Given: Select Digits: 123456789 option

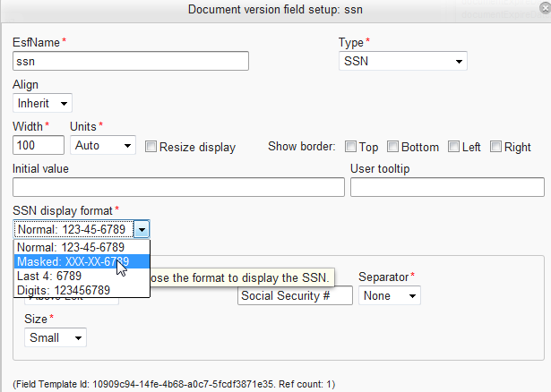Looking at the screenshot, I should click(82, 290).
